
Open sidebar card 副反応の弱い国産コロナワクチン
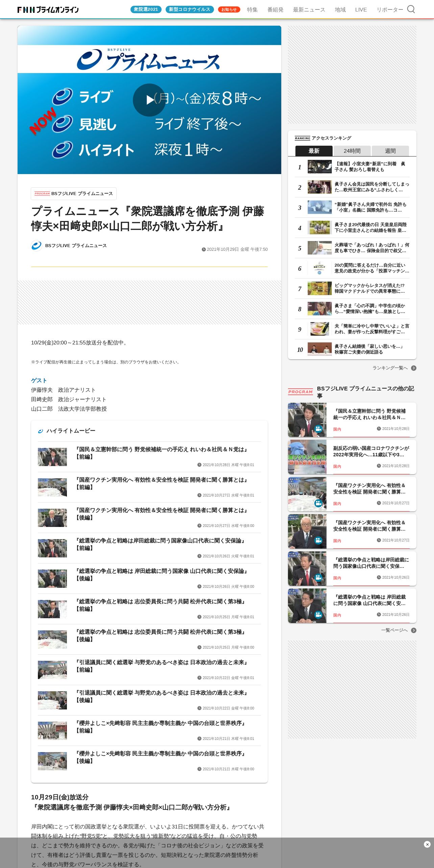pos(352,457)
